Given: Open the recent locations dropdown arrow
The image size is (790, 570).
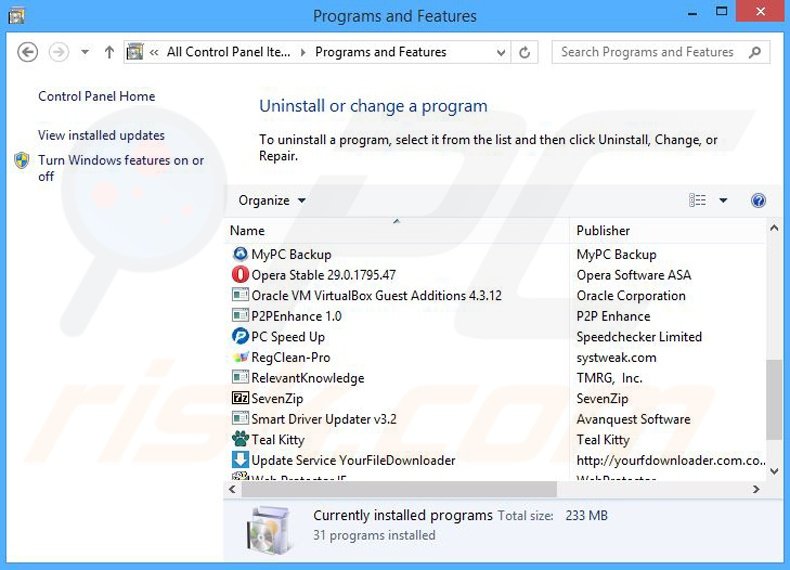Looking at the screenshot, I should [85, 52].
